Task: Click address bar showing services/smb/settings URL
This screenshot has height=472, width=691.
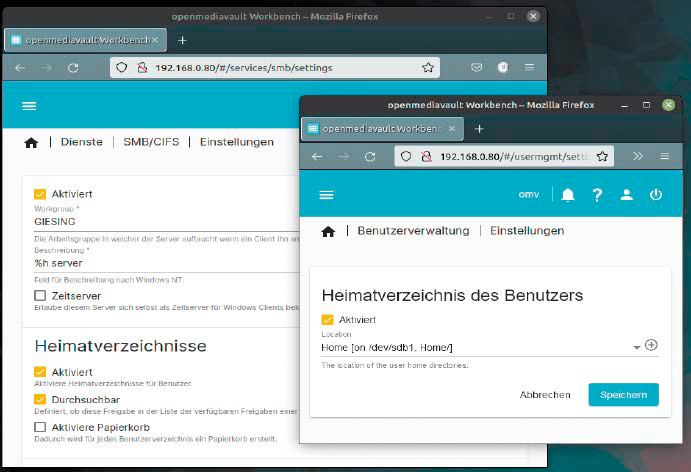Action: coord(275,67)
